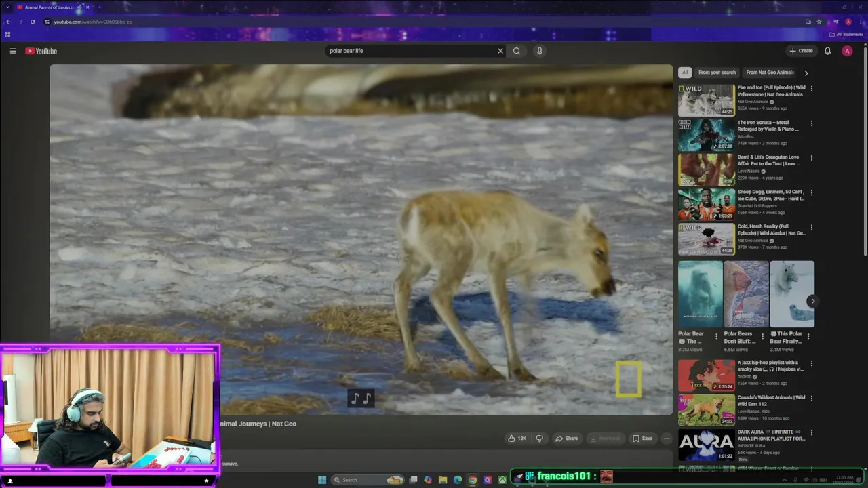
Task: Open the Chrome three-dot menu
Action: pos(861,22)
